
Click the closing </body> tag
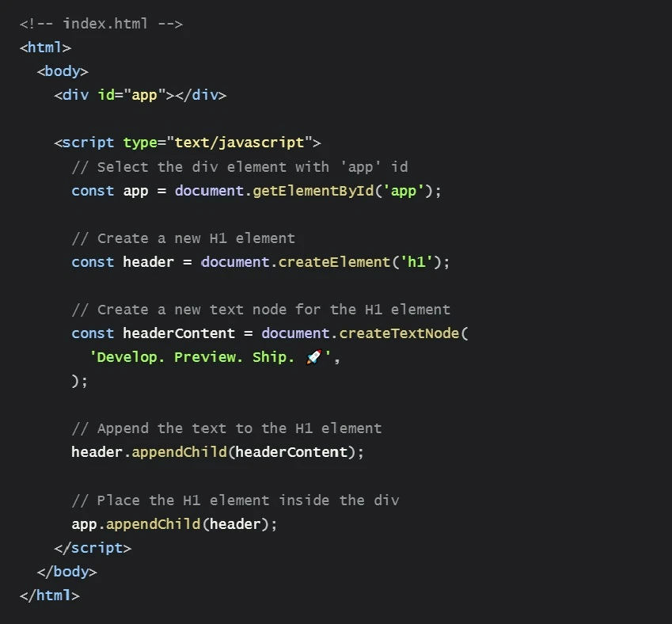(x=66, y=571)
